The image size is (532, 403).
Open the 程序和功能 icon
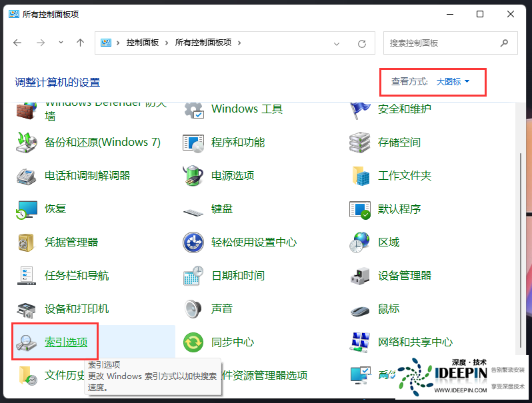pyautogui.click(x=193, y=143)
